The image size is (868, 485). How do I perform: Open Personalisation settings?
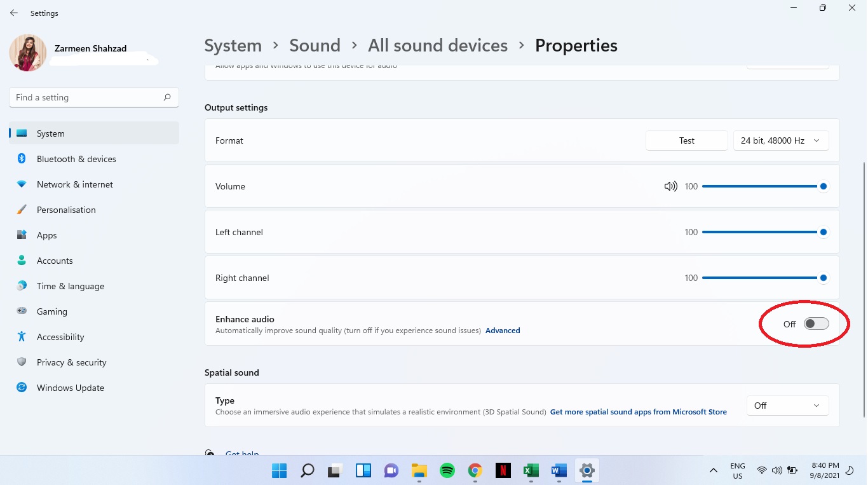pos(67,209)
